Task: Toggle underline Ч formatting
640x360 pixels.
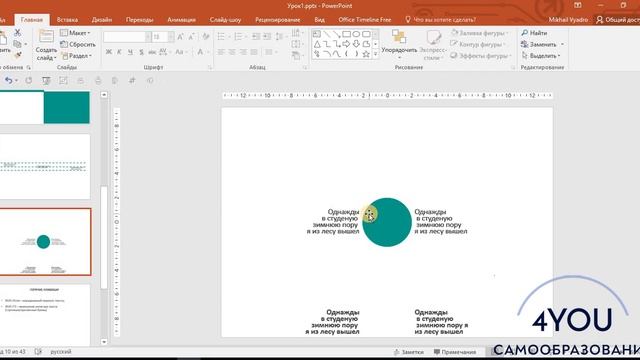Action: point(130,52)
